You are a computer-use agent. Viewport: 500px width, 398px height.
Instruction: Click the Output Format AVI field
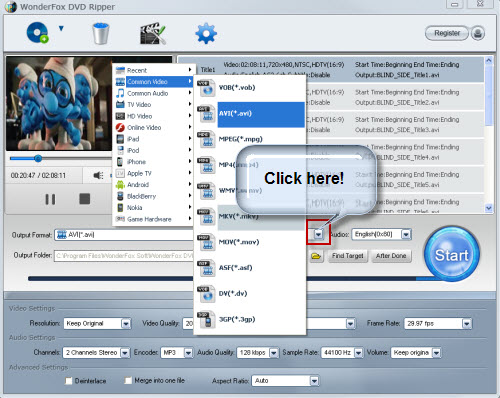click(124, 235)
